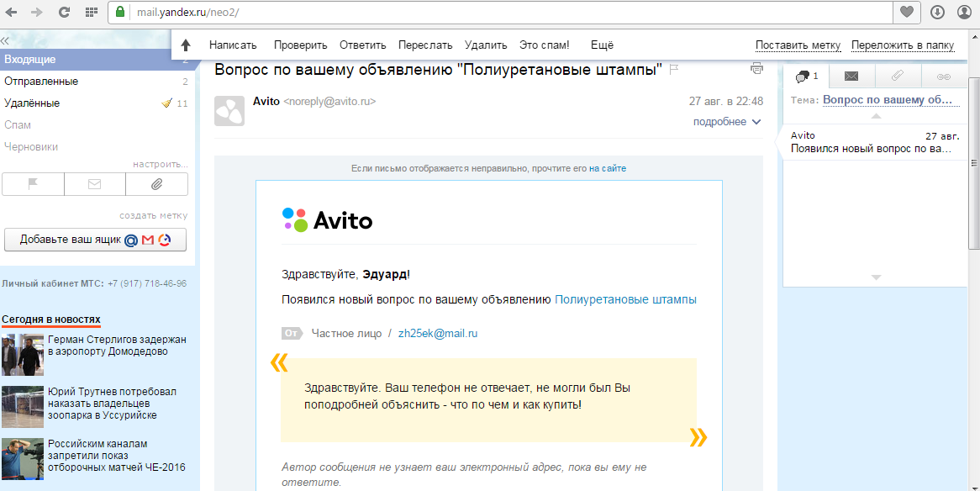Click the green padlock security icon

coord(120,12)
